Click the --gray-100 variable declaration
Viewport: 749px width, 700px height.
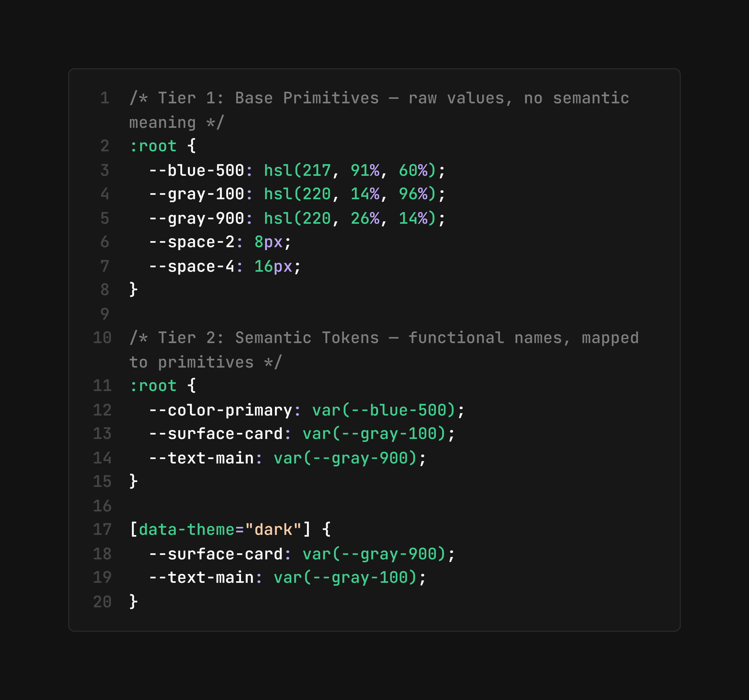(x=297, y=194)
